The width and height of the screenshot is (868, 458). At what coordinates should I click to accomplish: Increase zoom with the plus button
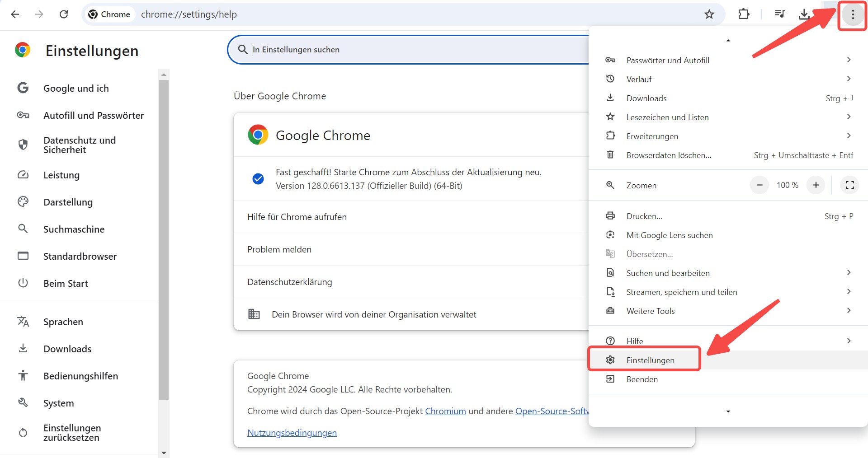pyautogui.click(x=816, y=185)
